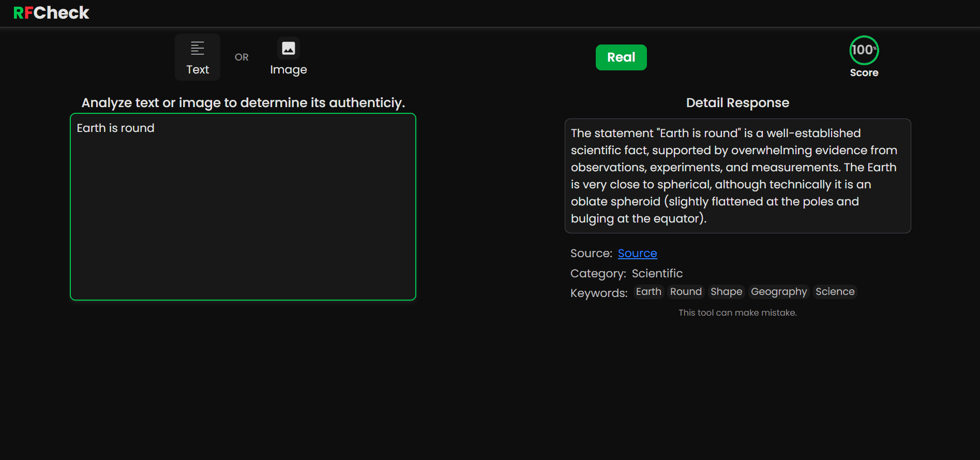Switch to the Image tab label
The image size is (980, 460).
[x=289, y=70]
